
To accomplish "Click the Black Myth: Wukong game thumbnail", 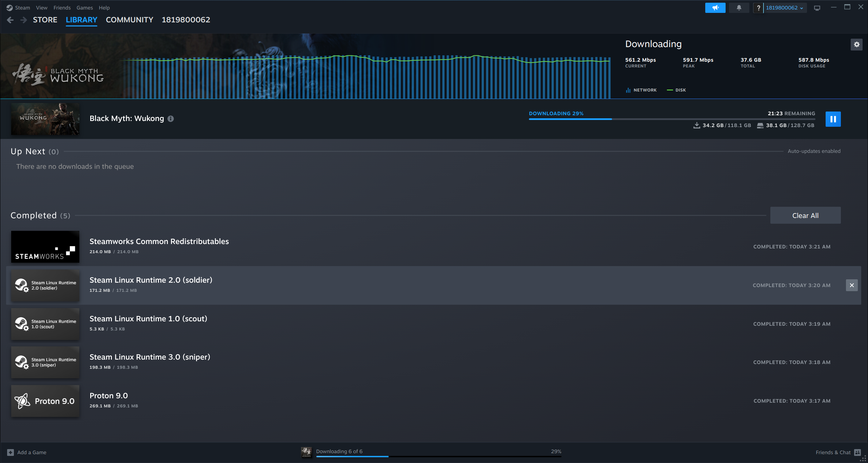I will point(45,119).
